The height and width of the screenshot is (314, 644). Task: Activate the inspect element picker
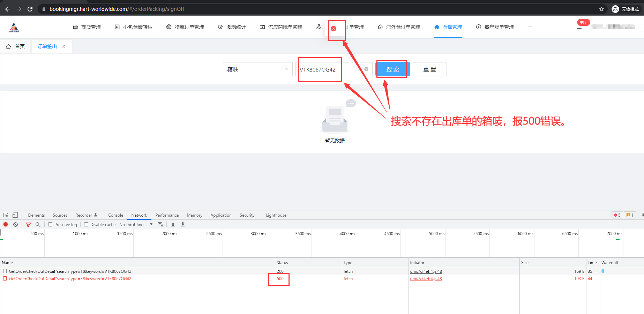tap(6, 215)
